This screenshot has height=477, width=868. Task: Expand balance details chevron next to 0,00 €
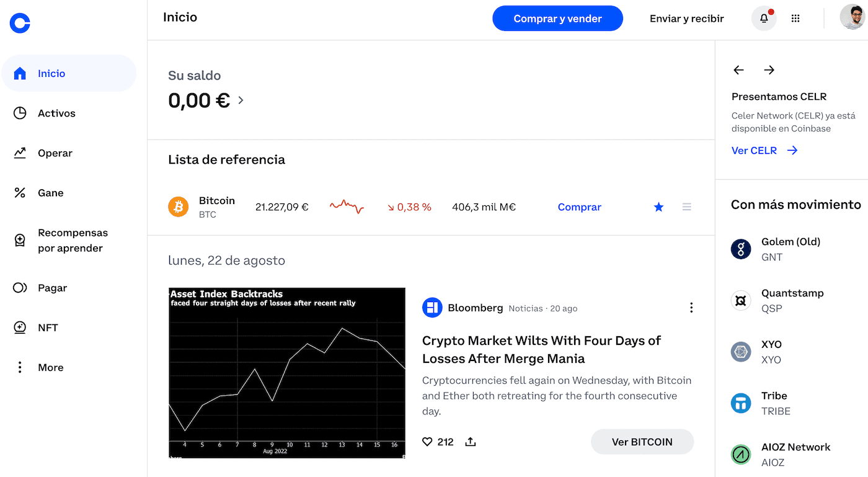point(241,100)
